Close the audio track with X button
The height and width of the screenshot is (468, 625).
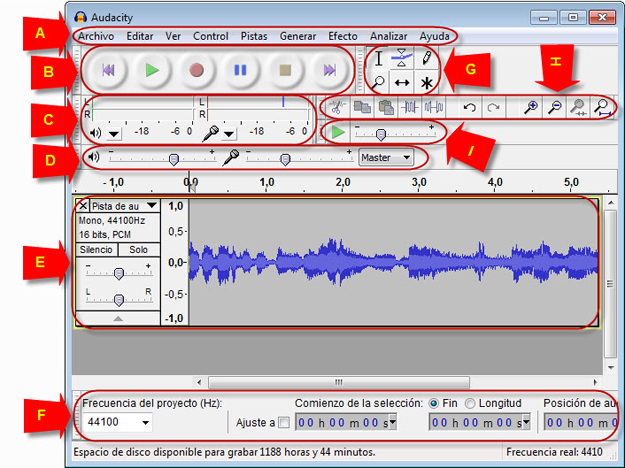83,206
